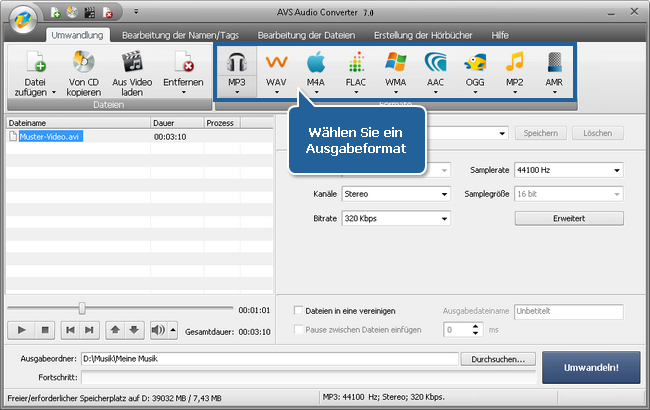The image size is (650, 410).
Task: Click the Dateiname column header
Action: (78, 123)
